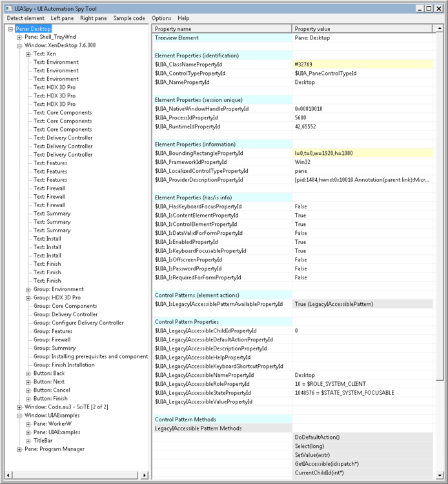
Task: Select Group: Configure Delivery Controller tree item
Action: coord(78,323)
